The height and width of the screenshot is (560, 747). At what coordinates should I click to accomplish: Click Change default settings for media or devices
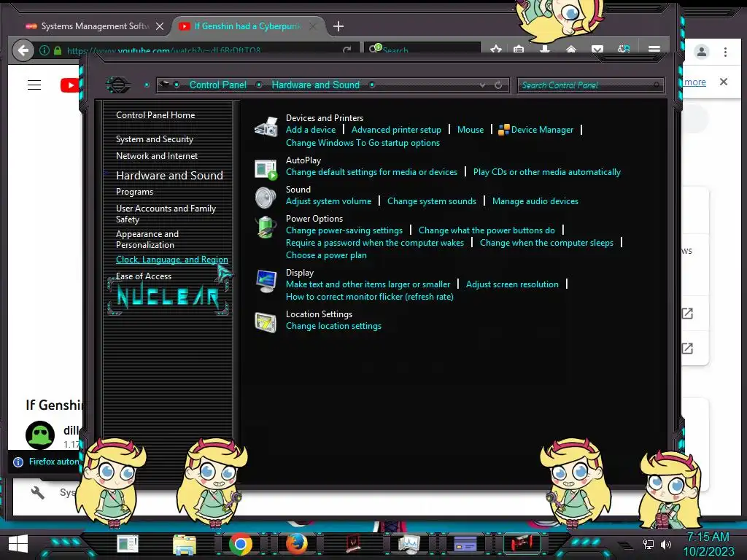pos(371,172)
